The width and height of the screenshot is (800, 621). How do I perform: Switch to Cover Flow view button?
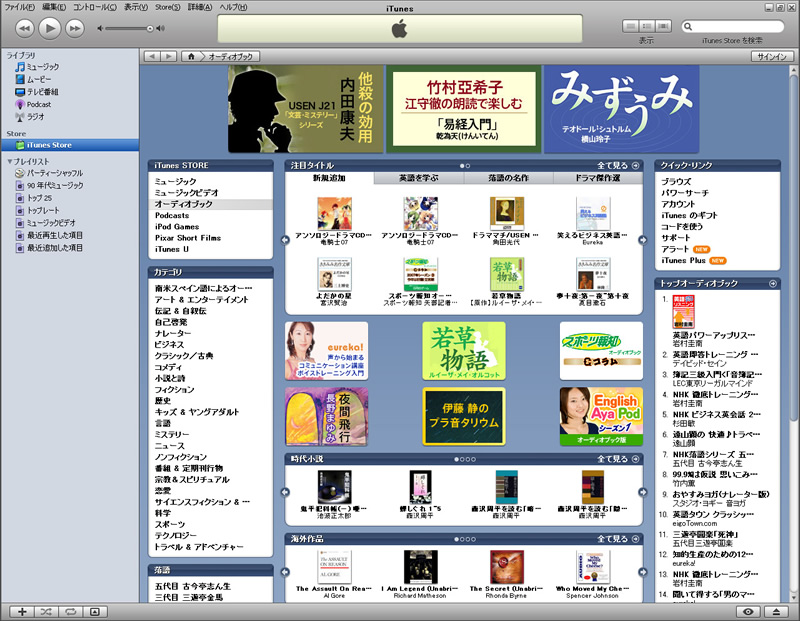pyautogui.click(x=663, y=26)
